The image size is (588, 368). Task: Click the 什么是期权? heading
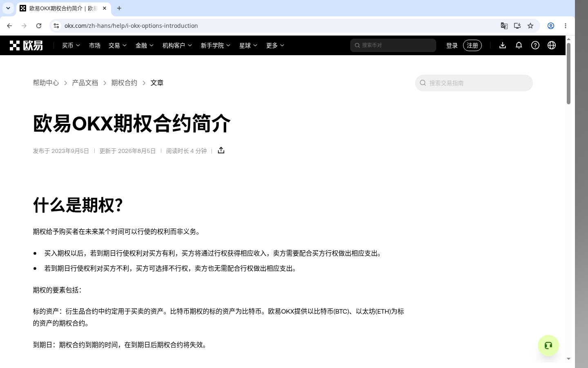78,205
